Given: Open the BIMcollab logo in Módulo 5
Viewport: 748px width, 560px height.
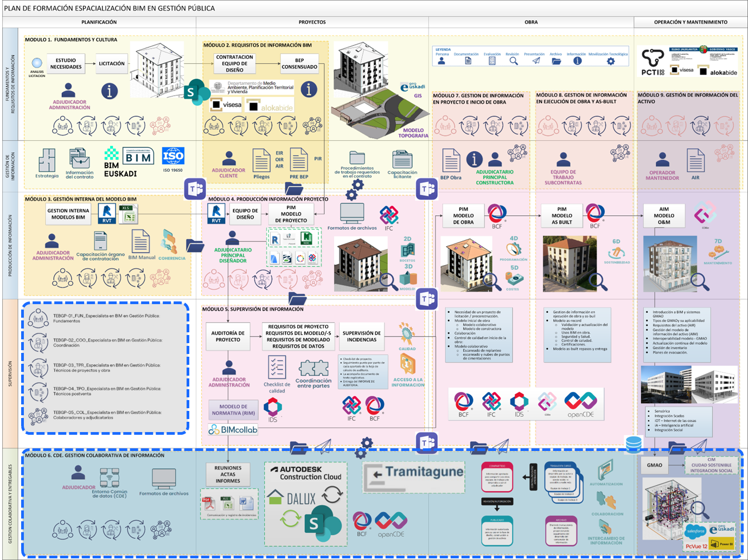Looking at the screenshot, I should click(x=233, y=429).
